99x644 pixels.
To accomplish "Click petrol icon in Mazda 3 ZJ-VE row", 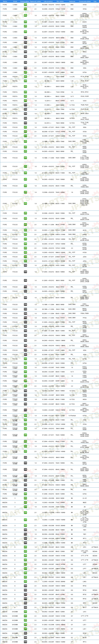I will [x=25, y=498].
